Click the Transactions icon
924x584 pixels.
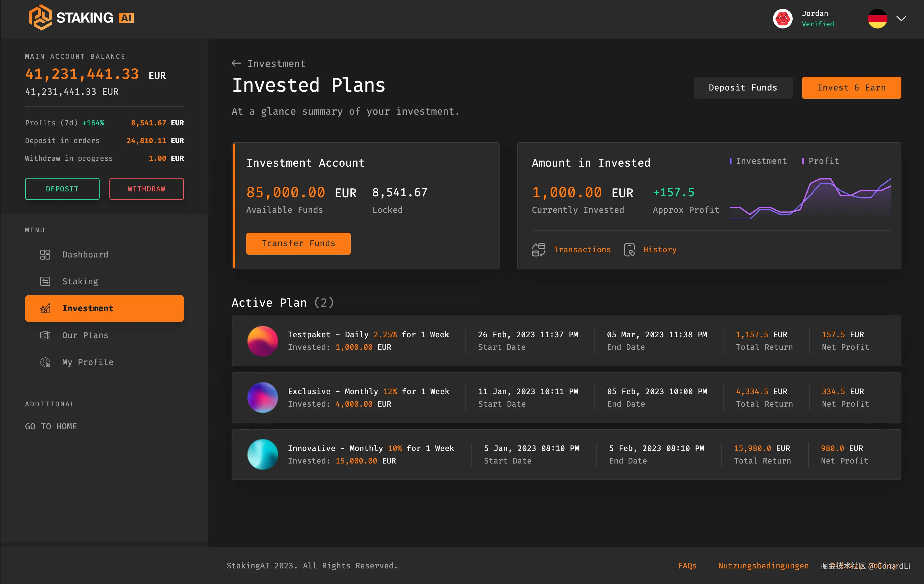[538, 249]
